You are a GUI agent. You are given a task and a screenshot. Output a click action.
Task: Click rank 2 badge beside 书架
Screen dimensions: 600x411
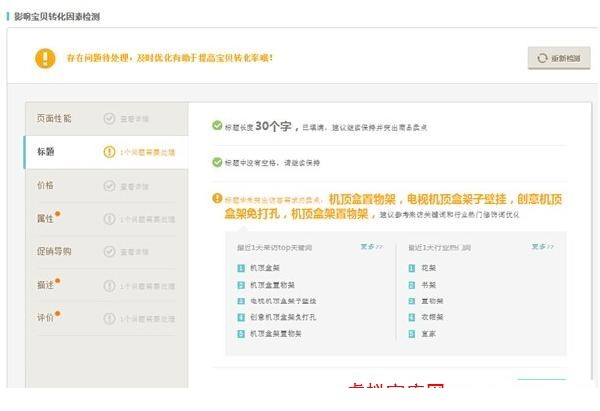(x=412, y=285)
